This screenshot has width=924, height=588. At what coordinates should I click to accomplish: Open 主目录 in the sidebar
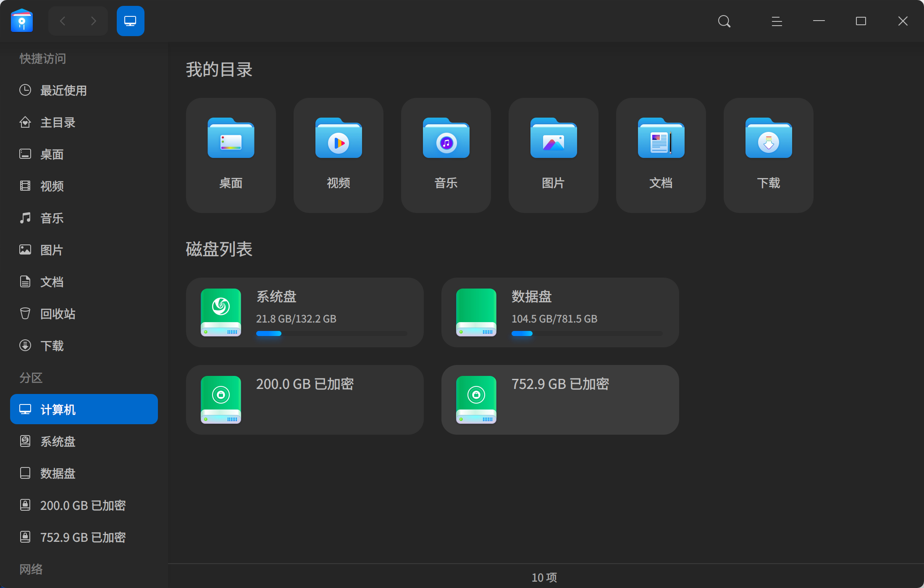click(x=84, y=122)
